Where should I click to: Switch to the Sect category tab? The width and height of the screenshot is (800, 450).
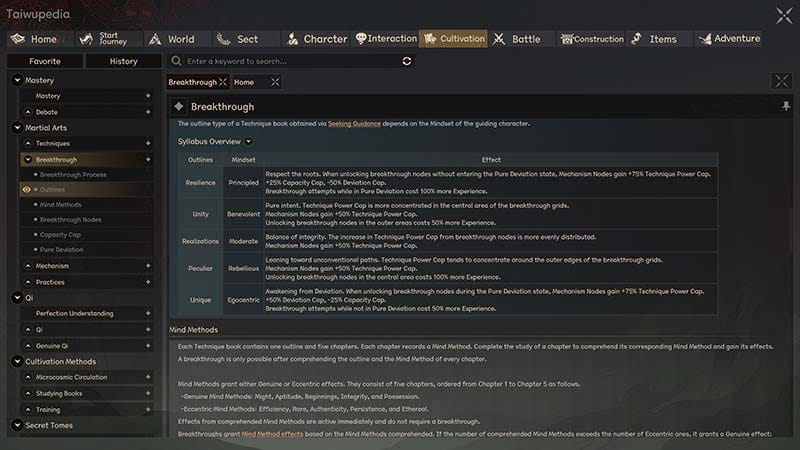(x=246, y=39)
